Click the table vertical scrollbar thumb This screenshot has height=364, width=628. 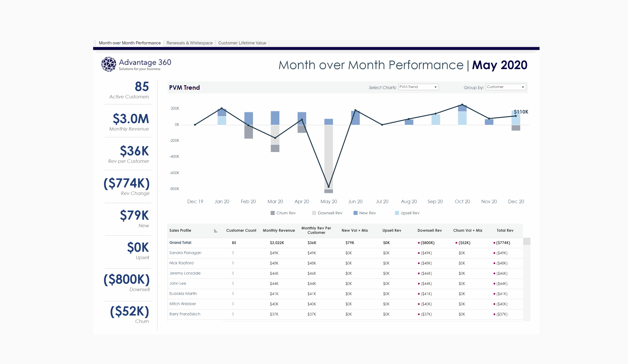pos(527,241)
